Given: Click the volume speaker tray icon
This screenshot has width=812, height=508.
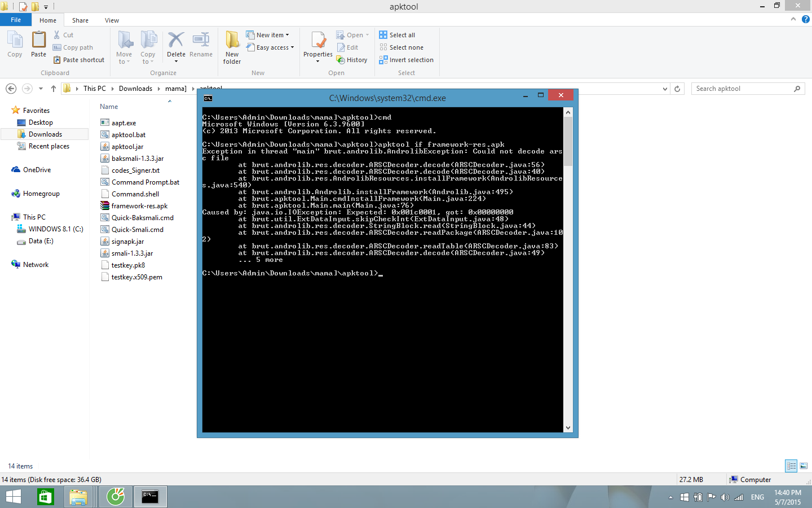Looking at the screenshot, I should 725,497.
